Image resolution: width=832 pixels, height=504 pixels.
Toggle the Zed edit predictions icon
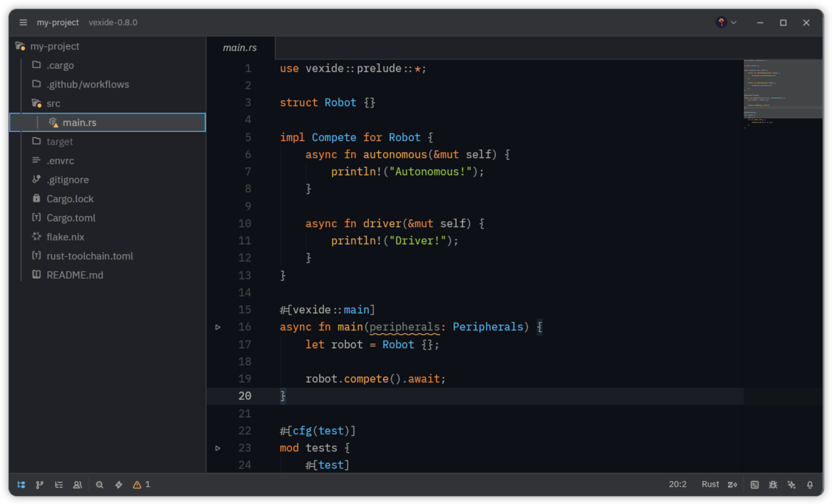pos(733,485)
